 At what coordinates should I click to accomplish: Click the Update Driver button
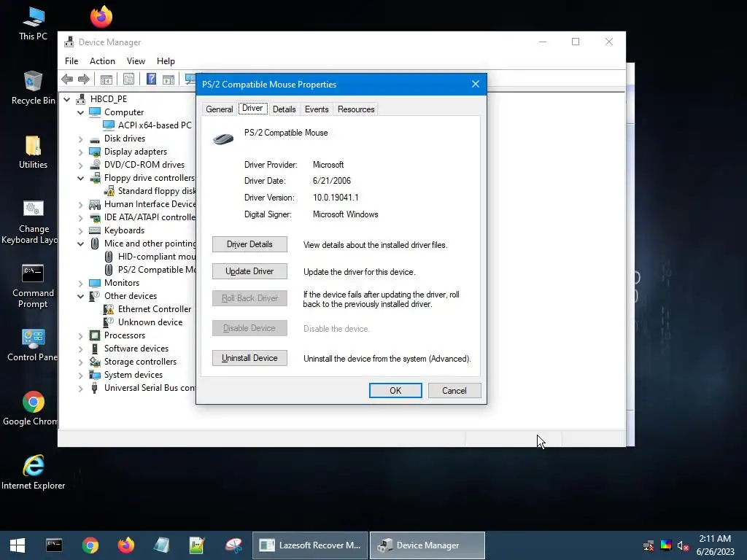click(x=249, y=271)
